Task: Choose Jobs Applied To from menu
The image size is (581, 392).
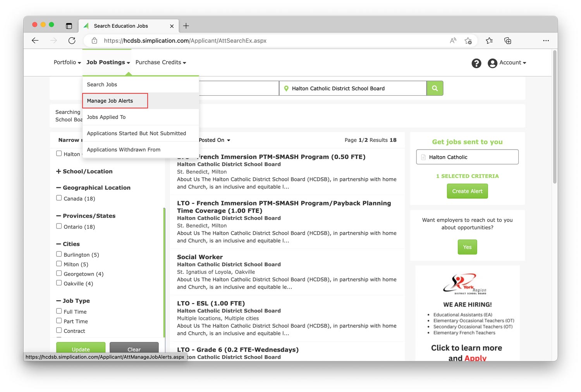Action: tap(106, 117)
